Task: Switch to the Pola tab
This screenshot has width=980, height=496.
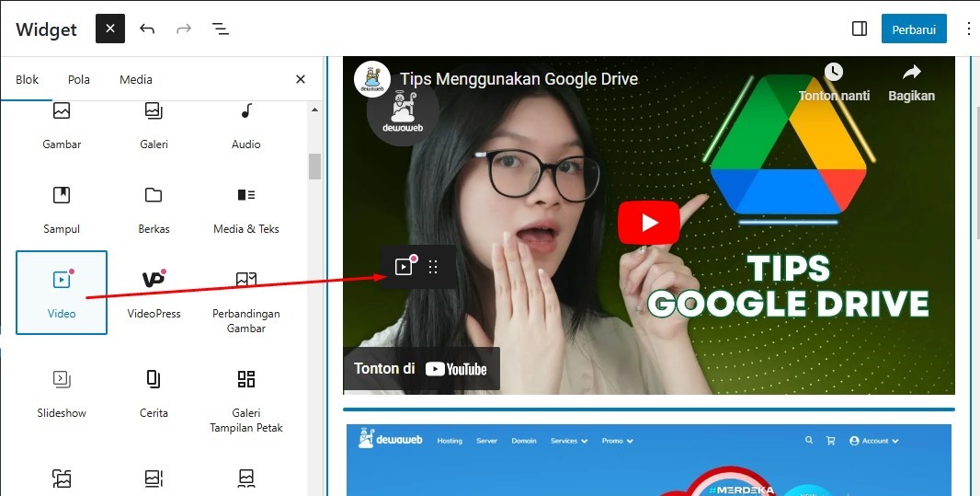Action: click(79, 79)
